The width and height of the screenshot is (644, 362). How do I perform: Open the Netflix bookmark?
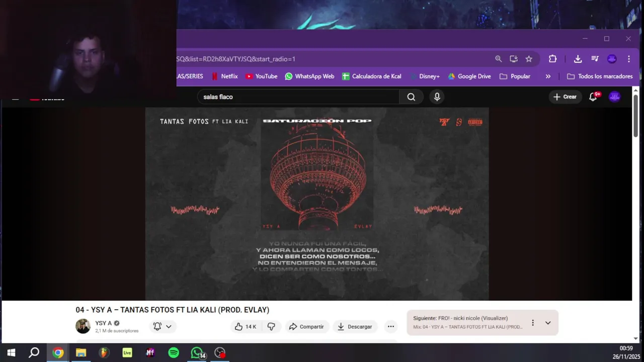click(224, 76)
